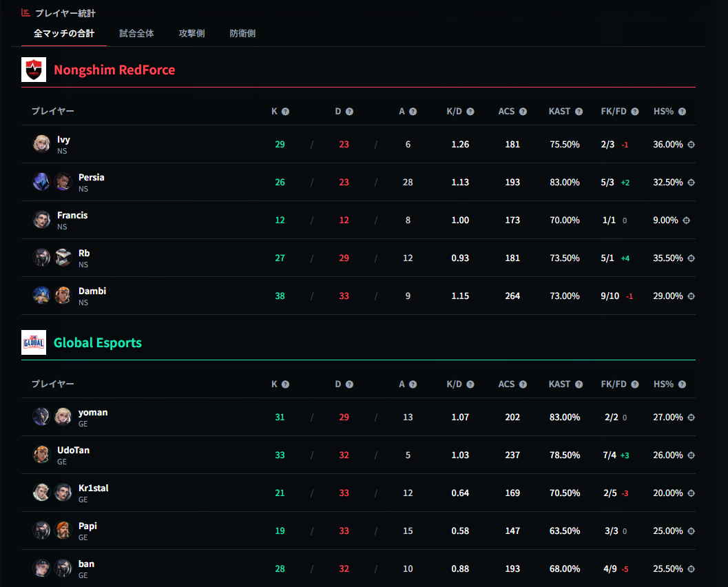Click the D help icon in Global Esports table
The image size is (728, 587).
pos(350,384)
